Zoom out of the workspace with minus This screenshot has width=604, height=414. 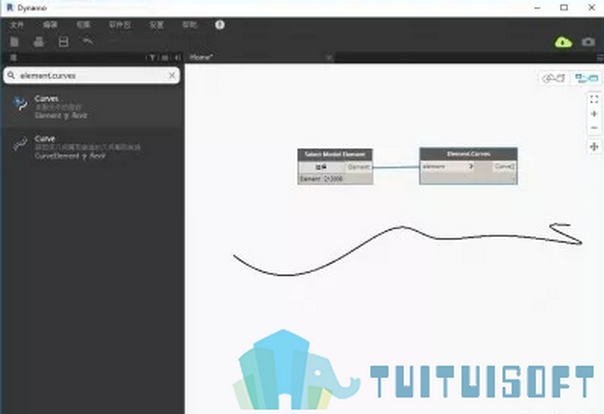594,127
